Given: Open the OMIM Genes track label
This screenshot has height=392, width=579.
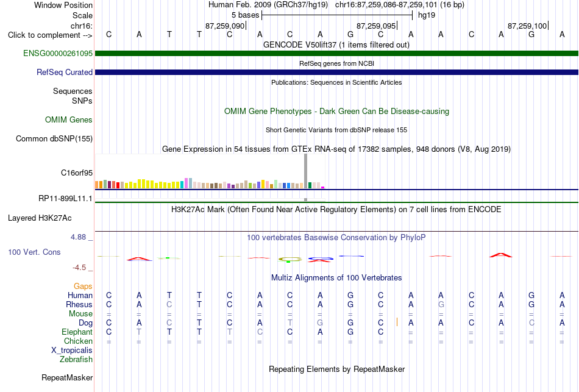Looking at the screenshot, I should pyautogui.click(x=68, y=119).
